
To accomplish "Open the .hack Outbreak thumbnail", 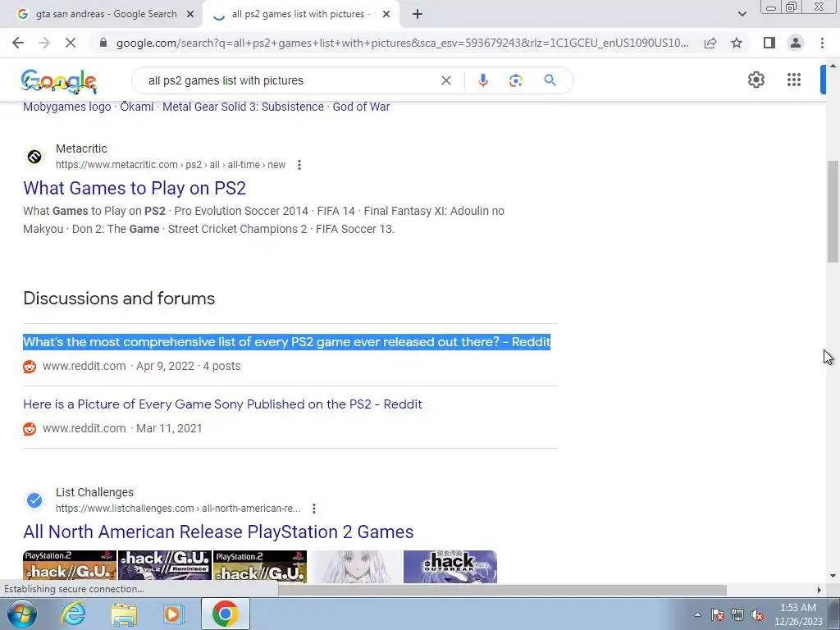I will pos(450,567).
